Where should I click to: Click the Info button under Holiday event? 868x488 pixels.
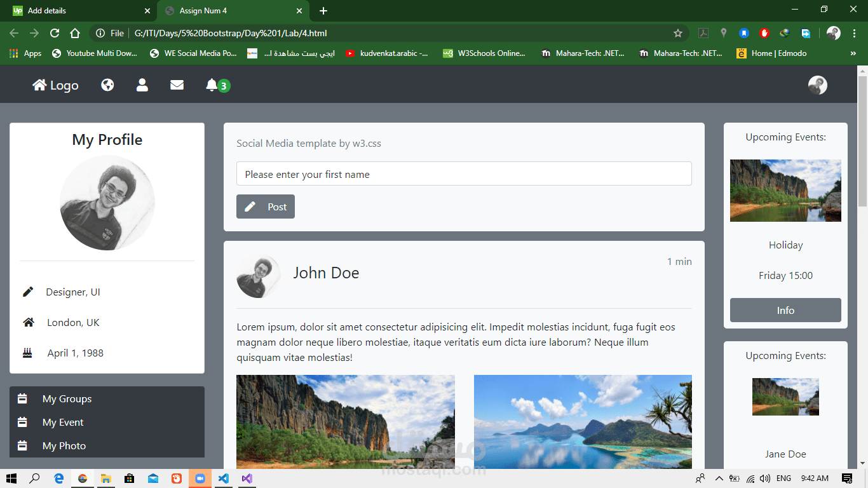coord(785,310)
